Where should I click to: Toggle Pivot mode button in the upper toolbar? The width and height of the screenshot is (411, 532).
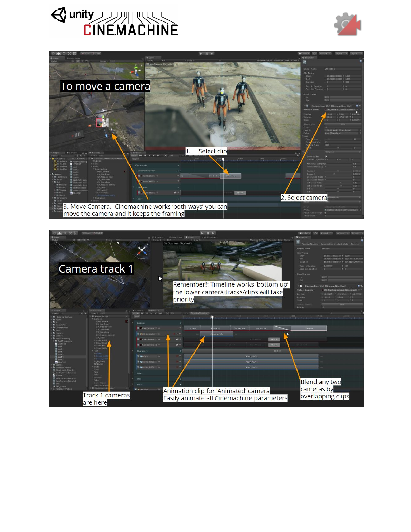point(86,53)
